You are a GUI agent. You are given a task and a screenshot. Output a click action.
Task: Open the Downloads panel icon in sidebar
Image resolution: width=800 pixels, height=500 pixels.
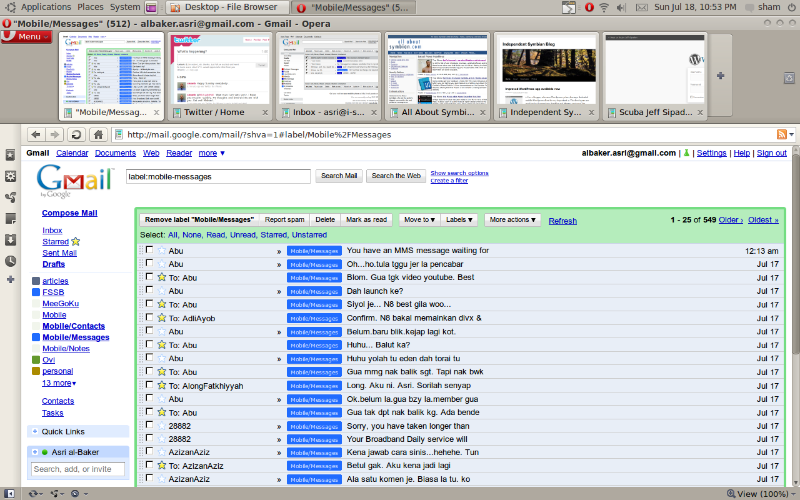(10, 240)
